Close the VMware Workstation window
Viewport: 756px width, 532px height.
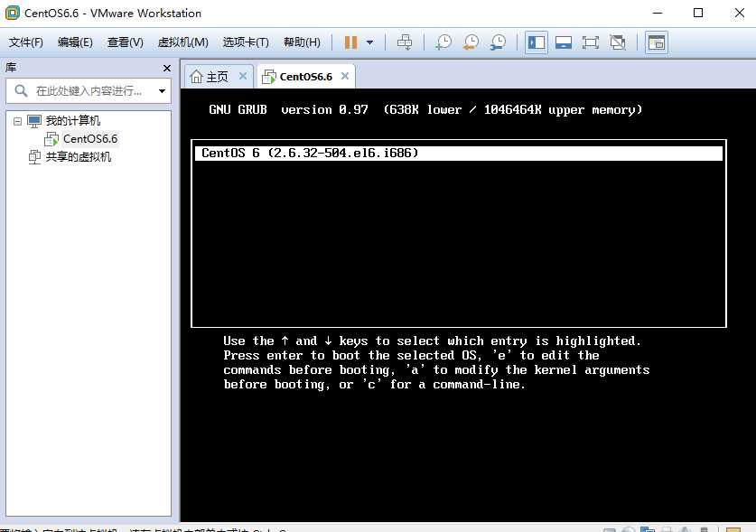[x=739, y=13]
